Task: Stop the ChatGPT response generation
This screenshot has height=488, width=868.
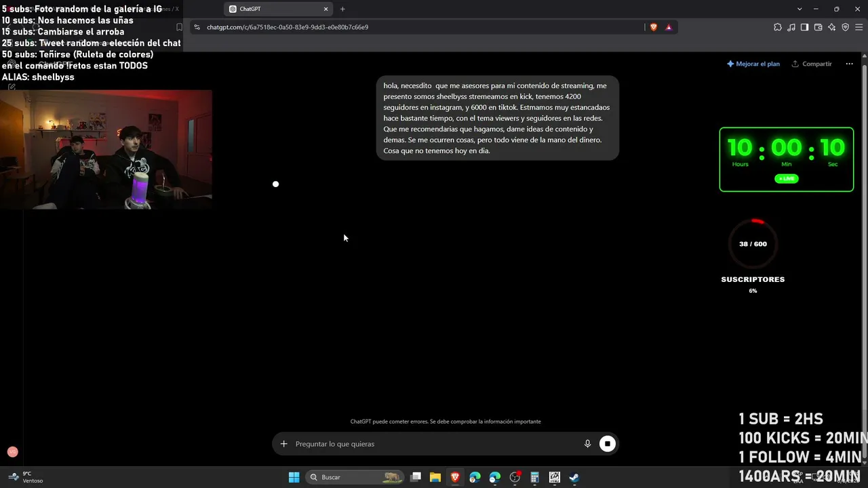Action: [x=608, y=444]
